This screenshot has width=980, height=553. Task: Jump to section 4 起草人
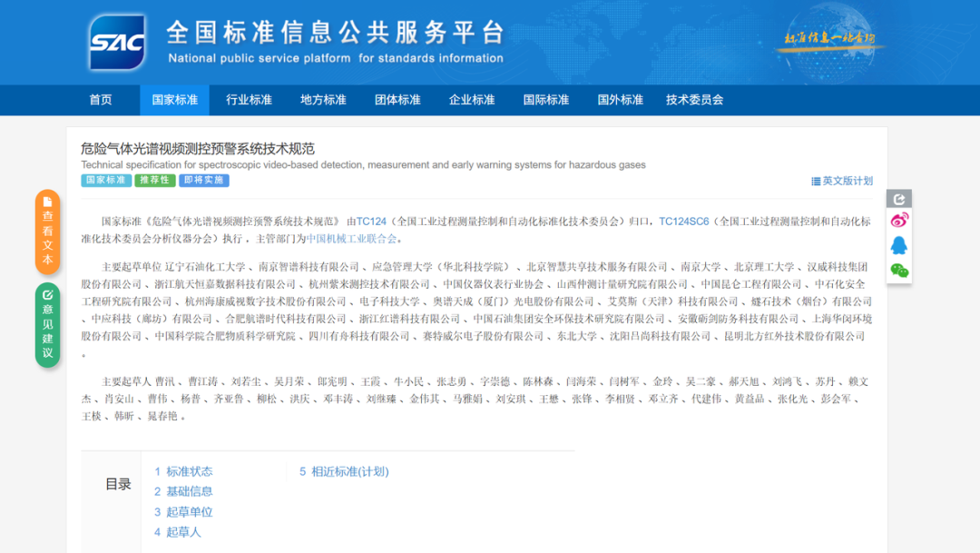[178, 532]
